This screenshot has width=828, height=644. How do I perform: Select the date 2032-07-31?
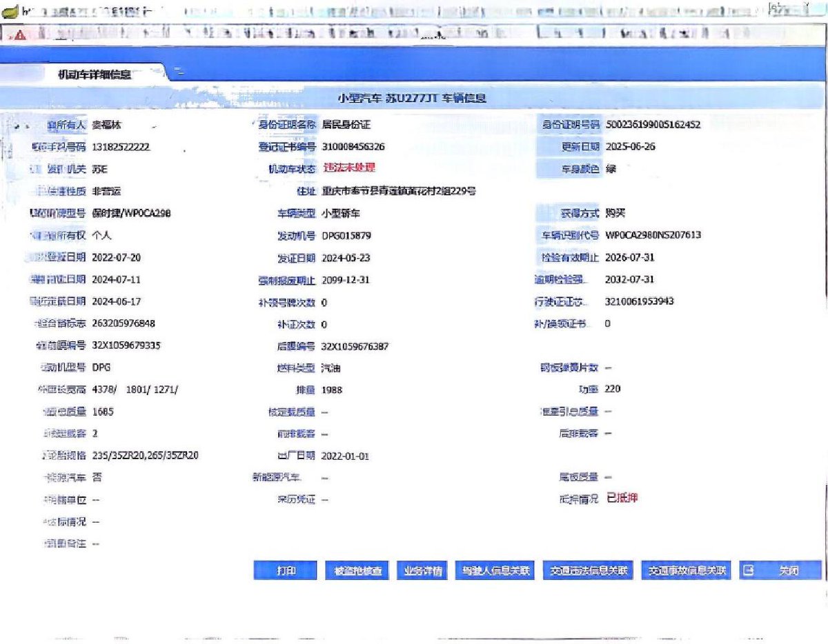631,279
